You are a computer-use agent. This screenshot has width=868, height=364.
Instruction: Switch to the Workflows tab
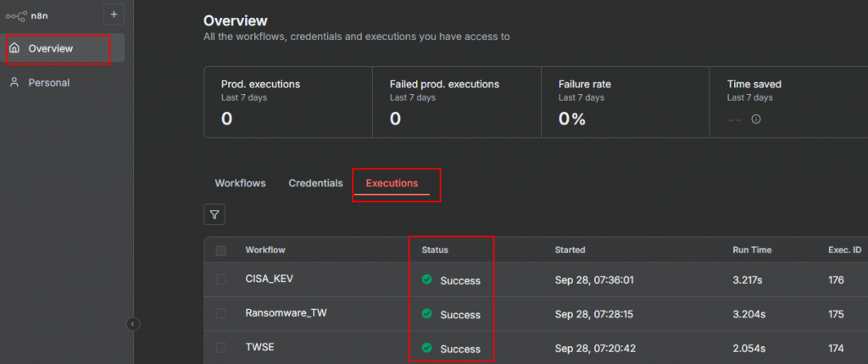[x=240, y=183]
